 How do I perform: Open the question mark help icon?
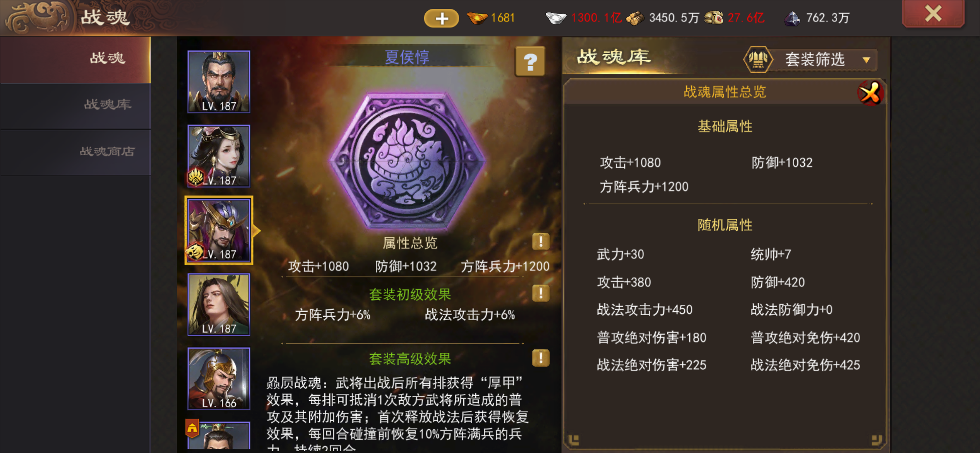pyautogui.click(x=530, y=62)
